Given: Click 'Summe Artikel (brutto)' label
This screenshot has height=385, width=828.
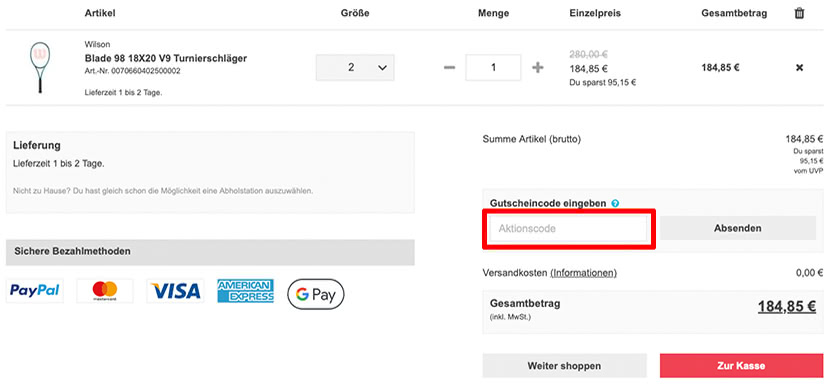Looking at the screenshot, I should 532,139.
